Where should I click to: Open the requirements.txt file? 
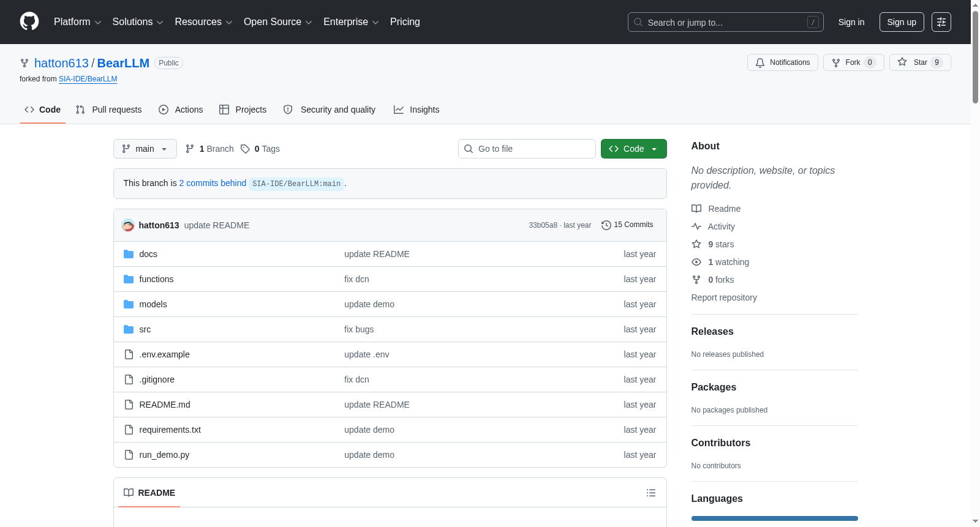170,430
